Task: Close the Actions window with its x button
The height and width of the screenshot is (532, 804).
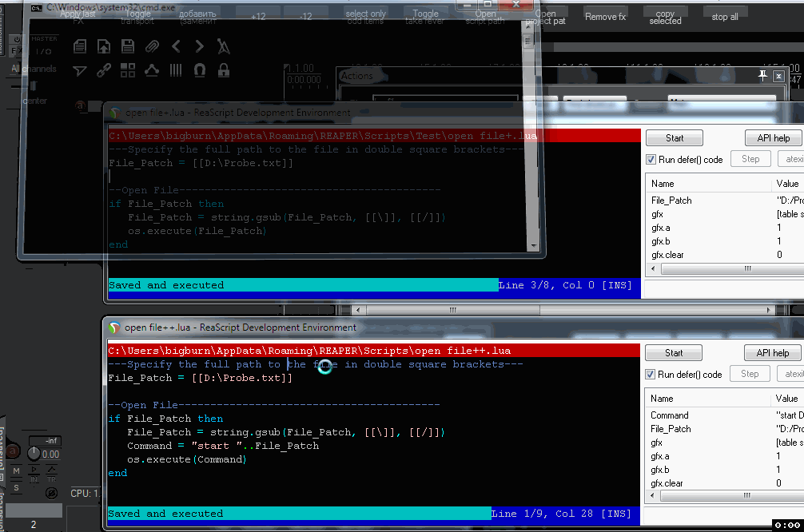Action: pyautogui.click(x=779, y=76)
